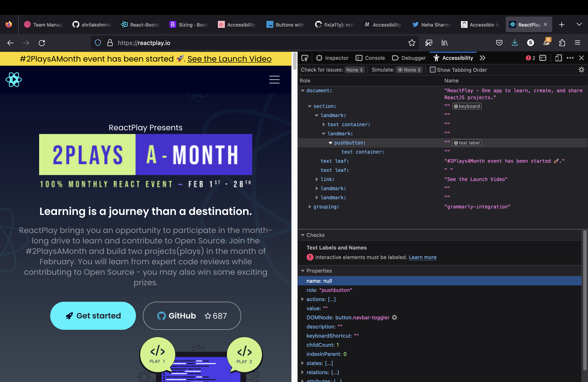Click the hamburger menu on the ReactPlay page
Image resolution: width=588 pixels, height=382 pixels.
pyautogui.click(x=274, y=80)
